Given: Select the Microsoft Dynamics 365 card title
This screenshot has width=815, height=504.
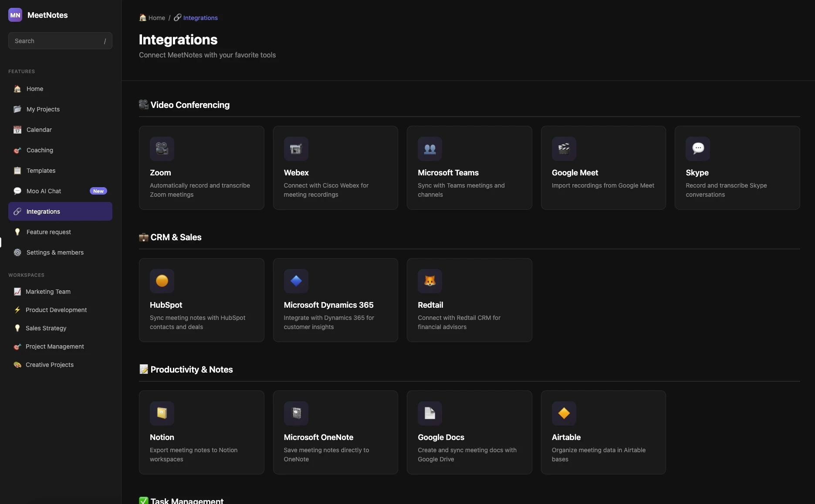Looking at the screenshot, I should 328,305.
